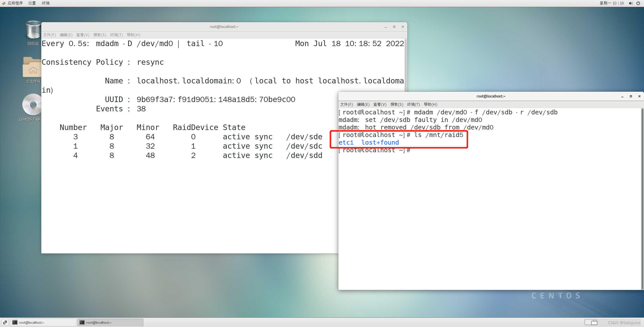Click the 'ls /mnt/raid5' command text
Viewport: 644px width, 327px height.
tap(439, 135)
